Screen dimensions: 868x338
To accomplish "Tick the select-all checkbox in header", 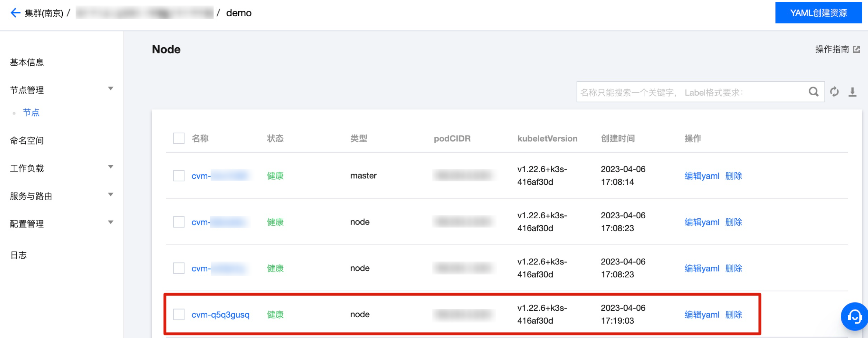I will coord(179,139).
